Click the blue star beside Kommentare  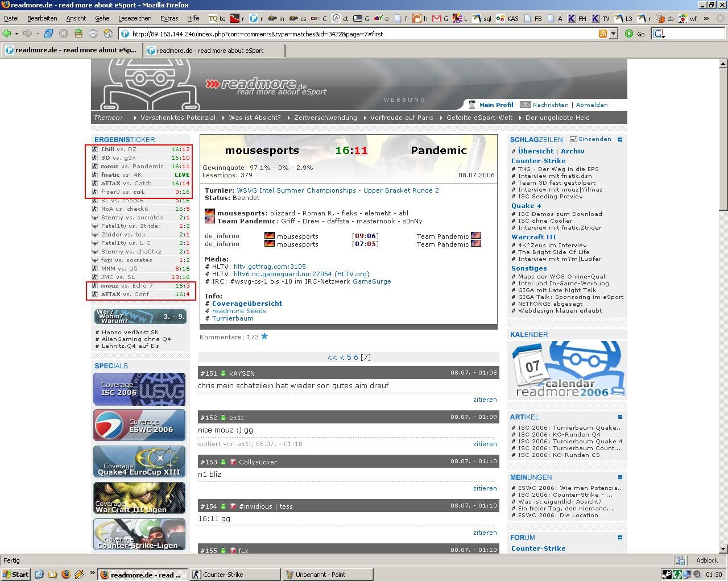coord(264,336)
